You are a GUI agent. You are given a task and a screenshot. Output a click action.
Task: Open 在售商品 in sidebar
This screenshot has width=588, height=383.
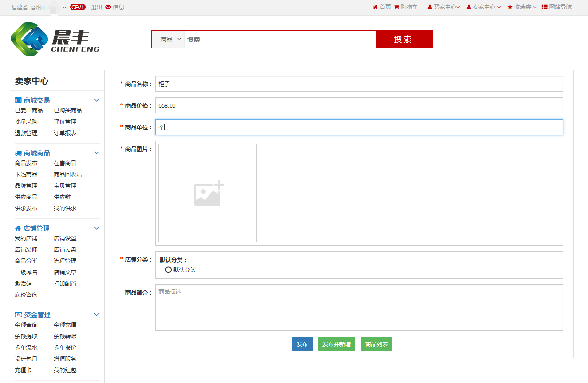tap(65, 163)
